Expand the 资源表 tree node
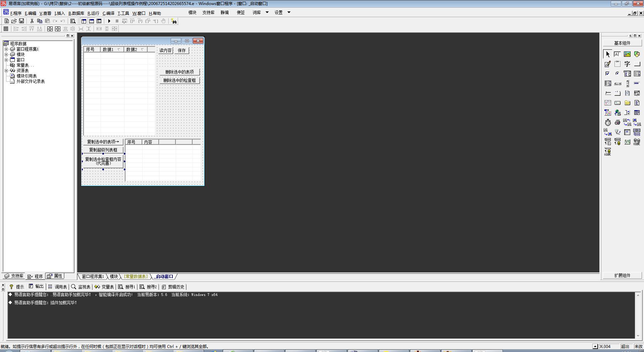This screenshot has height=352, width=644. pos(6,71)
